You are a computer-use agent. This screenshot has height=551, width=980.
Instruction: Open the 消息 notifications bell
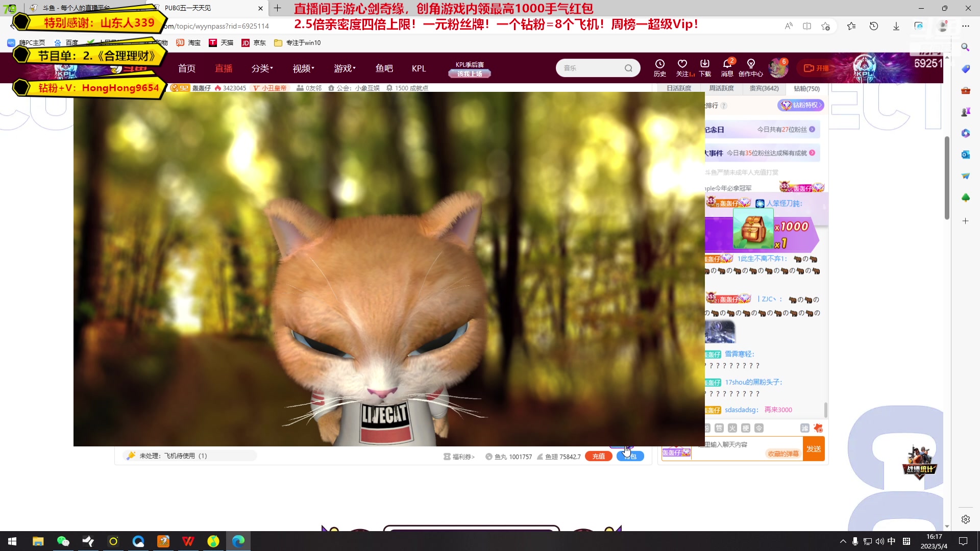pyautogui.click(x=727, y=67)
